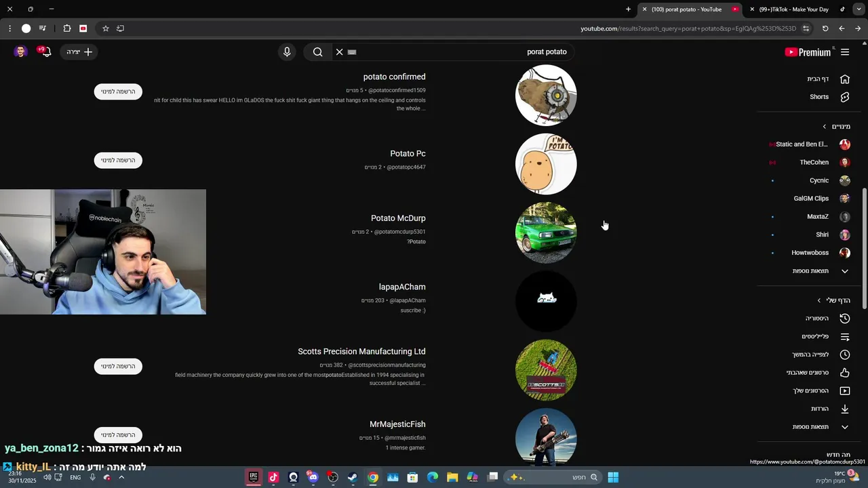Reload the page from the browser toolbar

825,28
